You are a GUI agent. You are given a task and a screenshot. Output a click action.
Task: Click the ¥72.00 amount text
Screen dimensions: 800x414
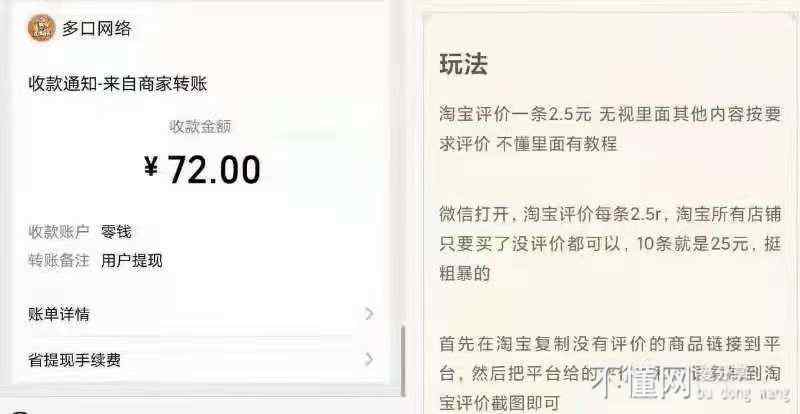(202, 169)
